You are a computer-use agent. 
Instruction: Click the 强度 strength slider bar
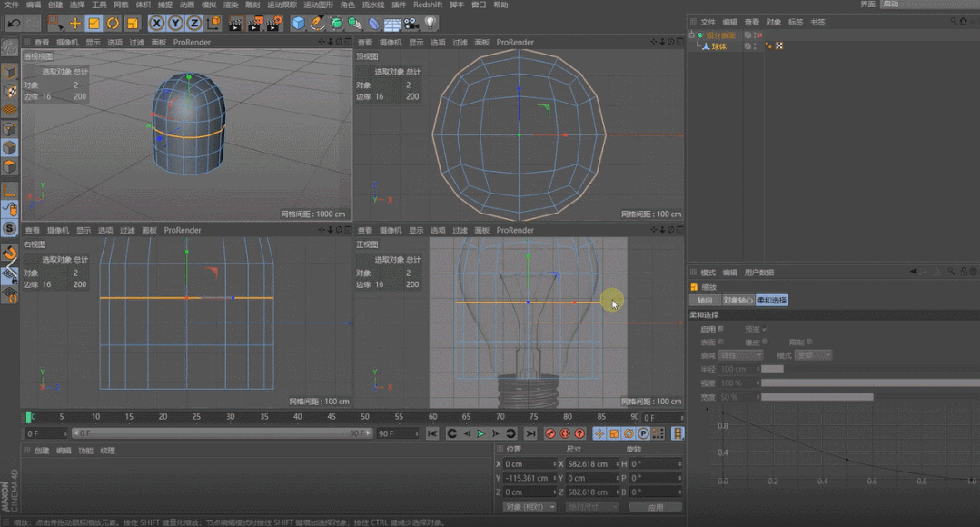pos(867,383)
